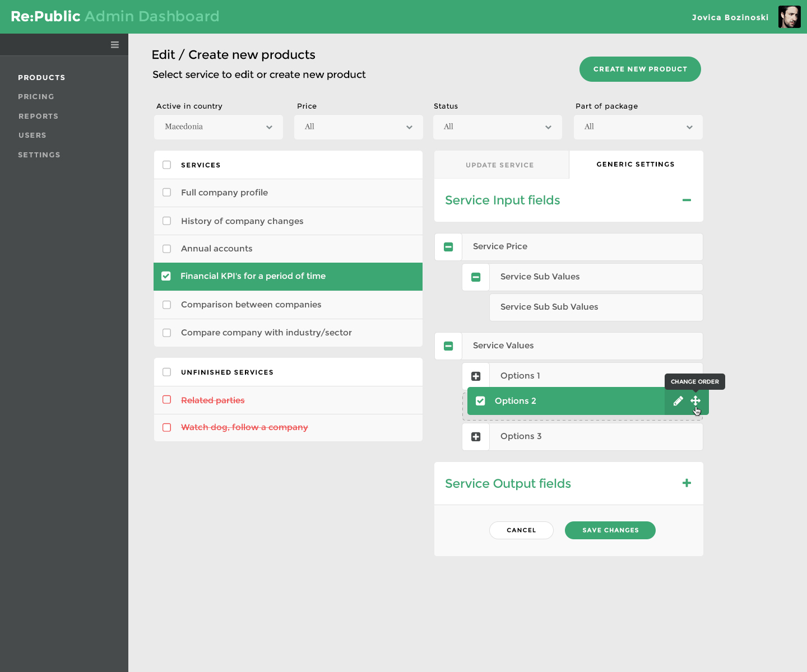The width and height of the screenshot is (807, 672).
Task: Switch to the Update Service tab
Action: pyautogui.click(x=500, y=165)
